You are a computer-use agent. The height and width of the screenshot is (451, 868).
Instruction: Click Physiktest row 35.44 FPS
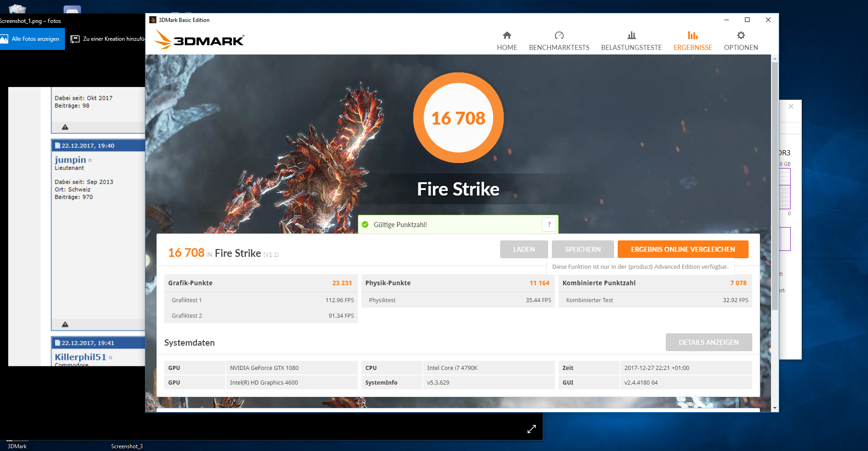(x=458, y=300)
